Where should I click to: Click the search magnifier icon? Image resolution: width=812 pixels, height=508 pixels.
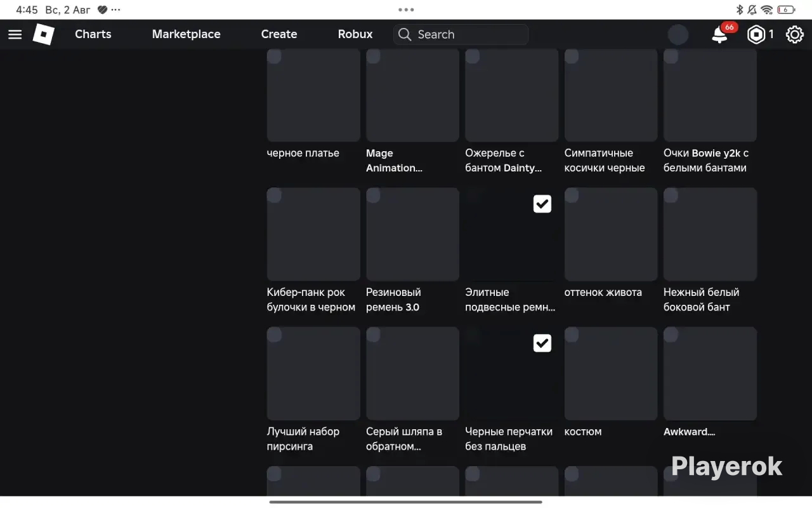click(x=405, y=34)
